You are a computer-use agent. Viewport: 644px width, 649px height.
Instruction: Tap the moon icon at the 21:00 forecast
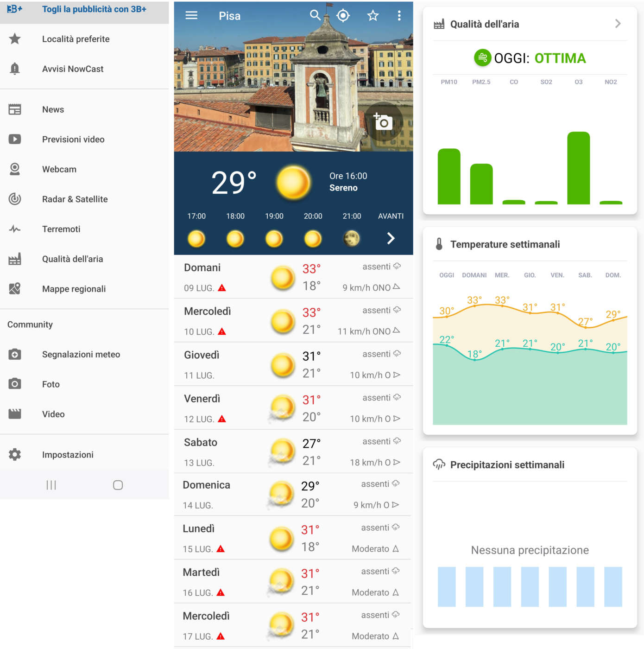click(351, 238)
